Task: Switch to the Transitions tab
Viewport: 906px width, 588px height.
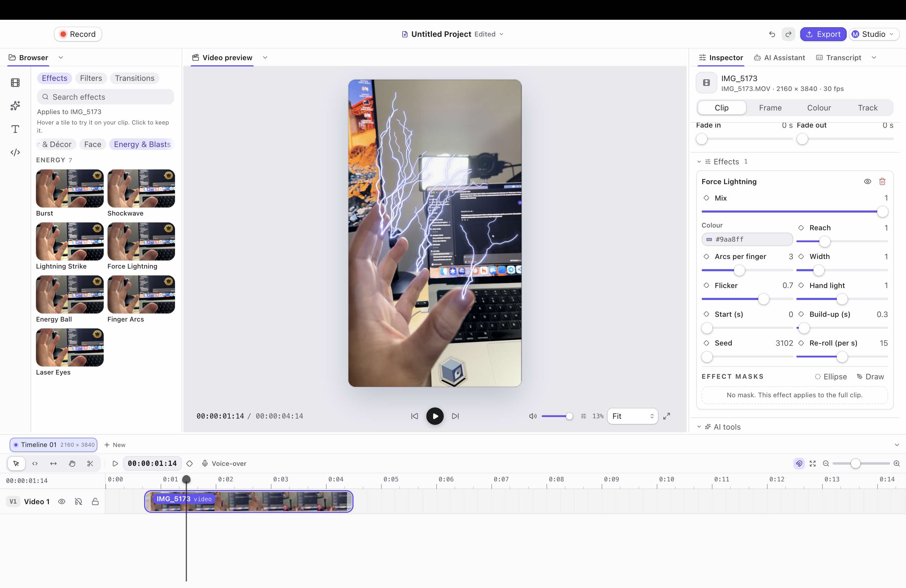Action: click(135, 78)
